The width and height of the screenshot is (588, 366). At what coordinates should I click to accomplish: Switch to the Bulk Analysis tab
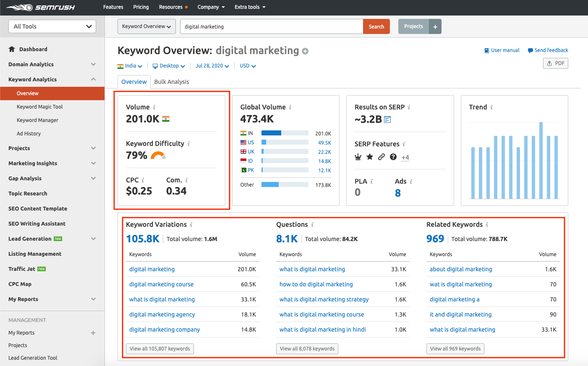click(x=171, y=82)
